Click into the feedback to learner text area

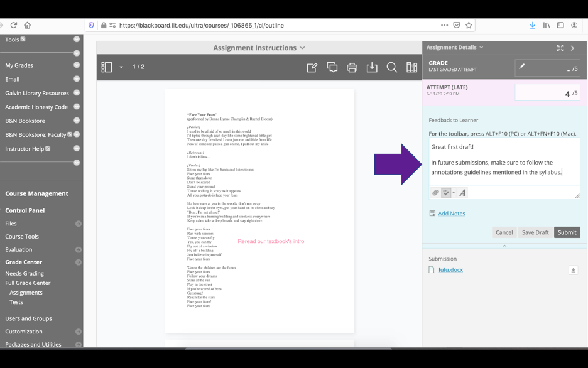pos(504,161)
